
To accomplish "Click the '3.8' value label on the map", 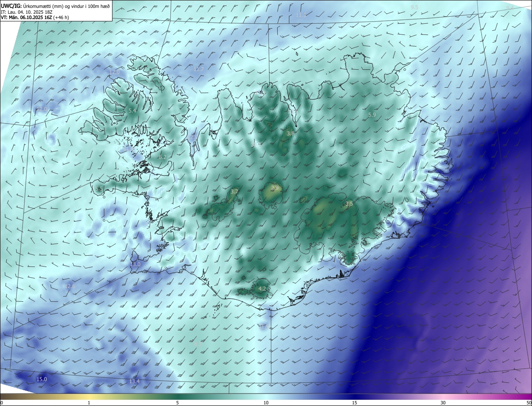I will coord(291,133).
